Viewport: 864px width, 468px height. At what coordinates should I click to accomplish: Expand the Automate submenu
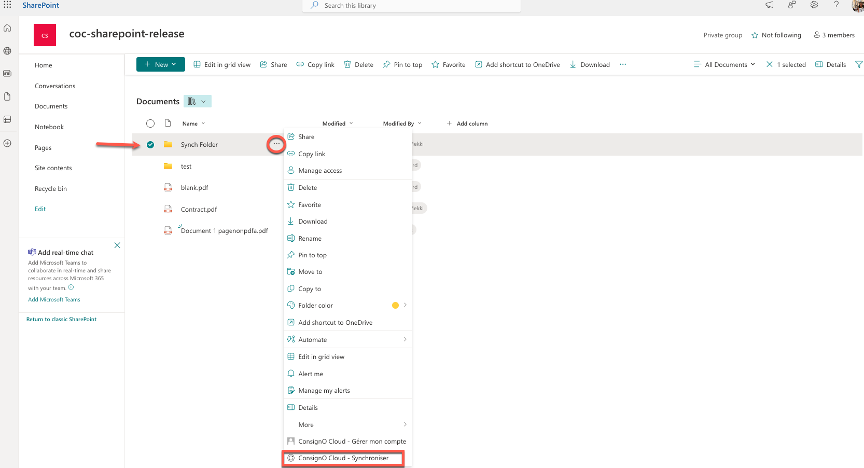pyautogui.click(x=346, y=339)
